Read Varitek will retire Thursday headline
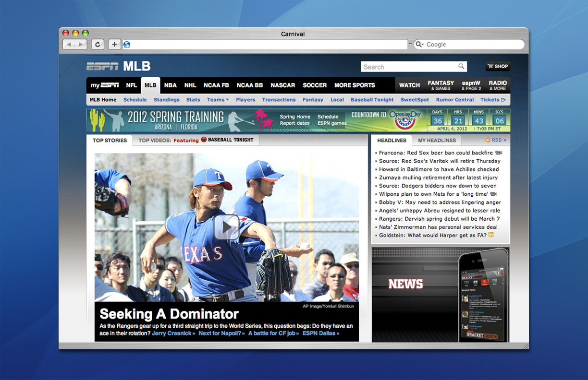The image size is (588, 380). click(440, 161)
